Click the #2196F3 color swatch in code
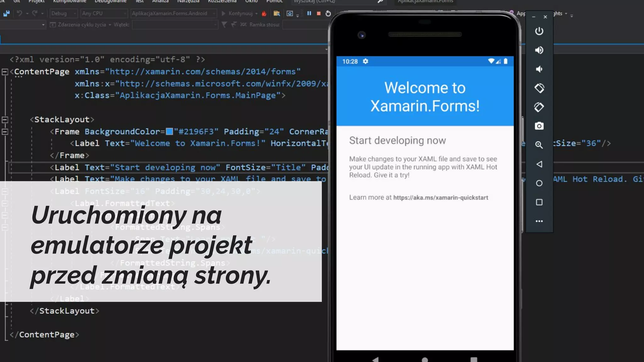 169,131
